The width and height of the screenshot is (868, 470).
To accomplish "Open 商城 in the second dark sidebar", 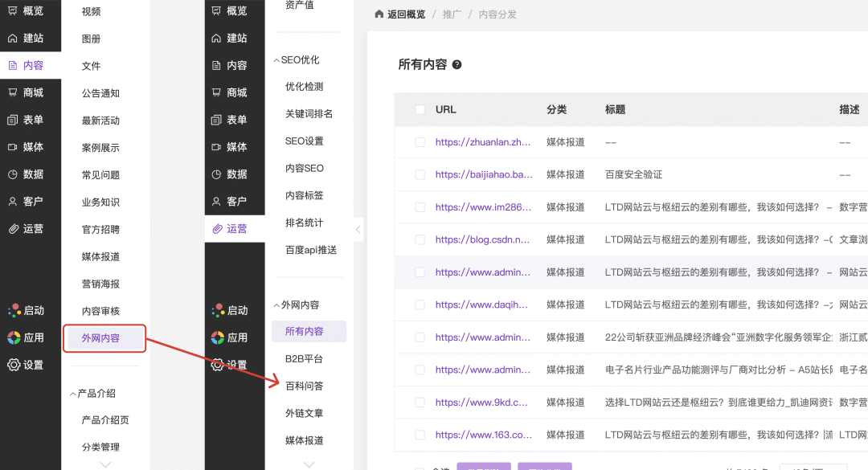I will (x=230, y=92).
